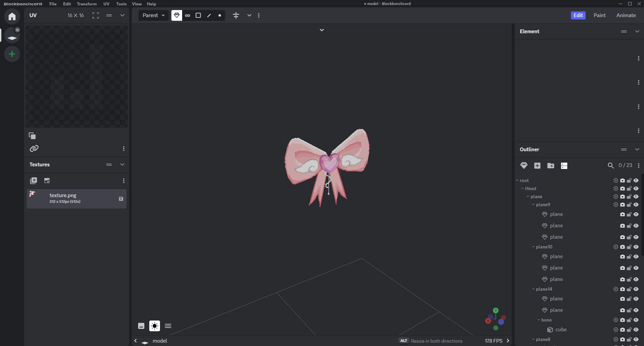The height and width of the screenshot is (346, 644).
Task: Open the Parent transform space dropdown
Action: click(x=154, y=15)
